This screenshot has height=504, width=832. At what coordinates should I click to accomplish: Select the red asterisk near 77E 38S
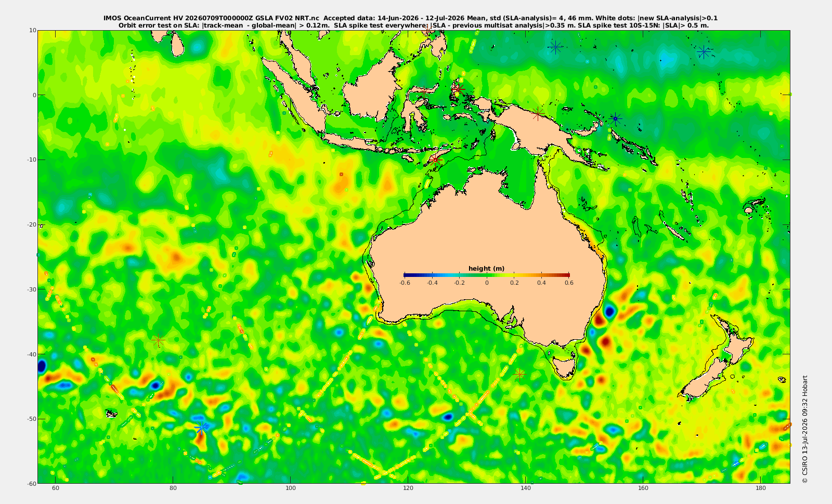tap(159, 340)
